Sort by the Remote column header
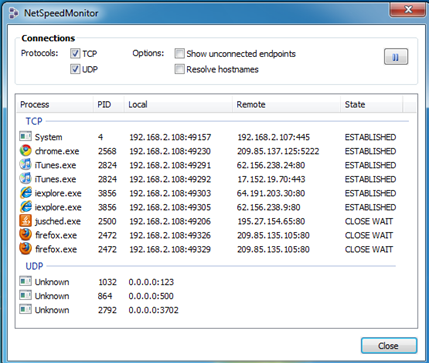The height and width of the screenshot is (363, 429). pyautogui.click(x=287, y=105)
